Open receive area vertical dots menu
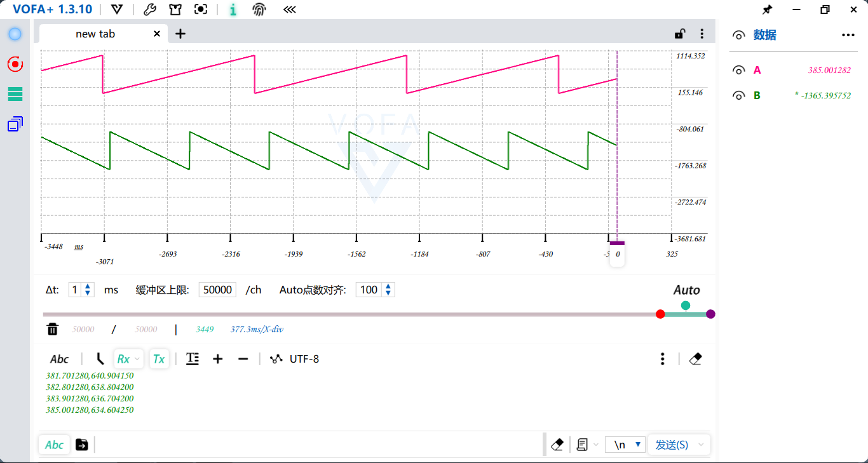Screen dimensions: 868x463 662,359
